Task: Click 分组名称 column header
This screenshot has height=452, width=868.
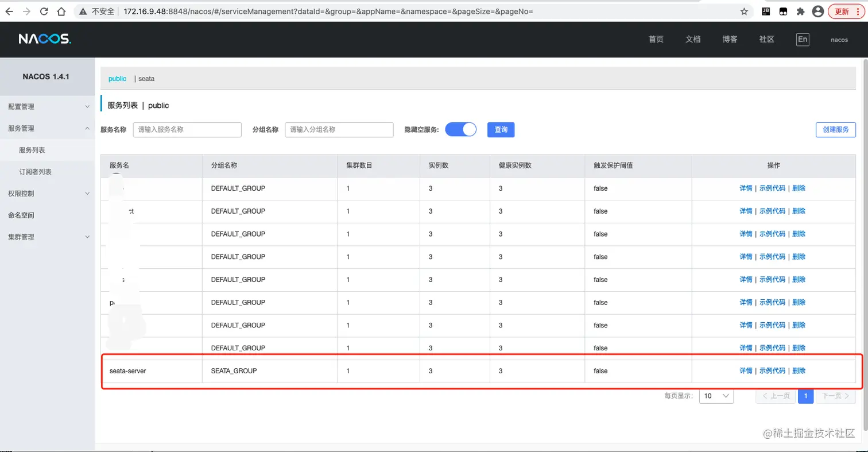Action: (x=224, y=165)
